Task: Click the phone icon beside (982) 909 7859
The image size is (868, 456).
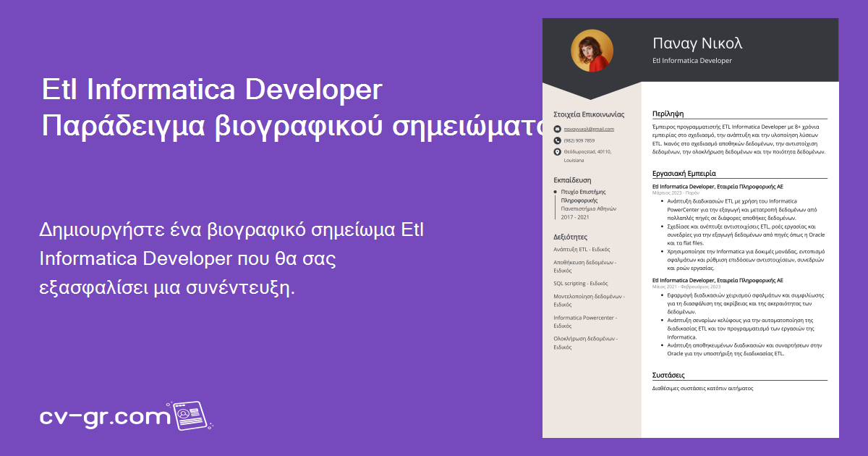Action: pyautogui.click(x=557, y=140)
